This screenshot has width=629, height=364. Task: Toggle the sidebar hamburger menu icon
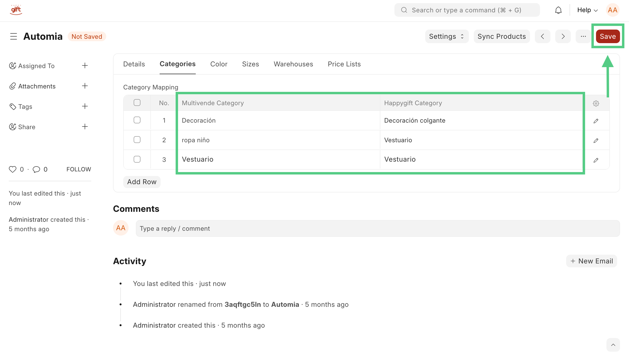tap(14, 36)
